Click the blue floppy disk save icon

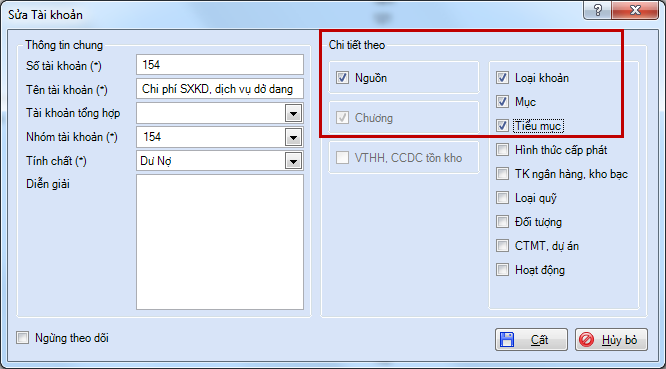[x=507, y=340]
